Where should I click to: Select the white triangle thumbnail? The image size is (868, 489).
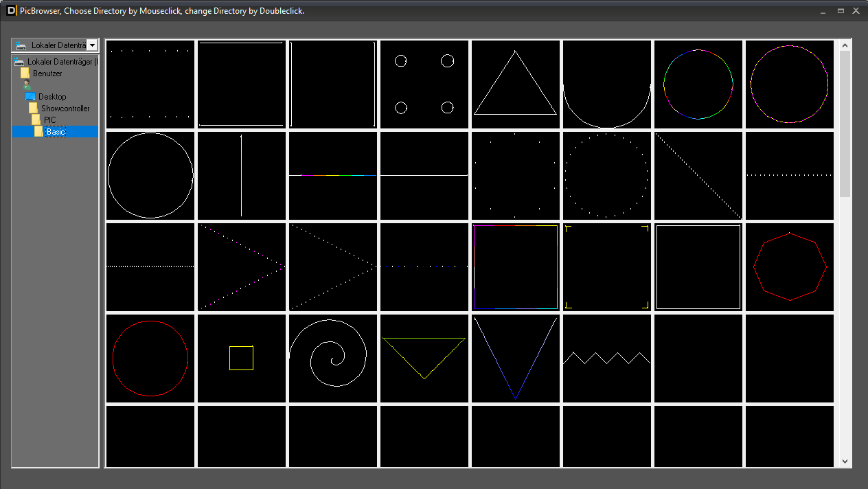tap(515, 84)
